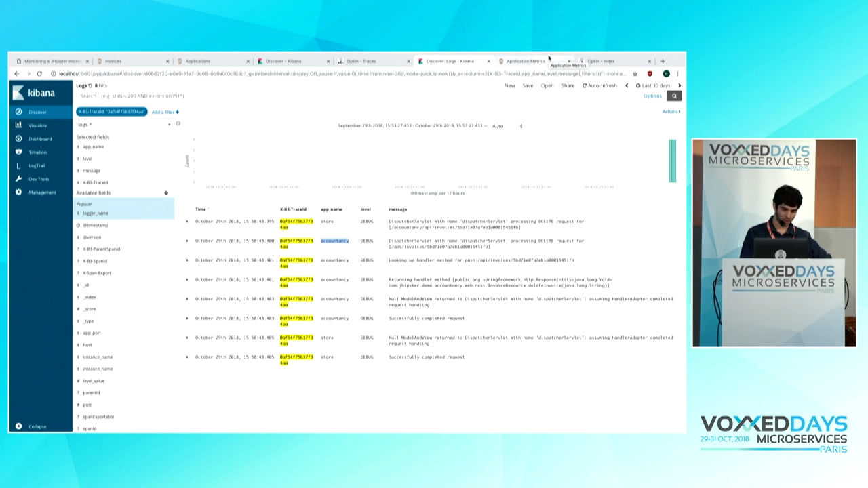Step time range forward arrow
This screenshot has height=488, width=868.
click(679, 85)
